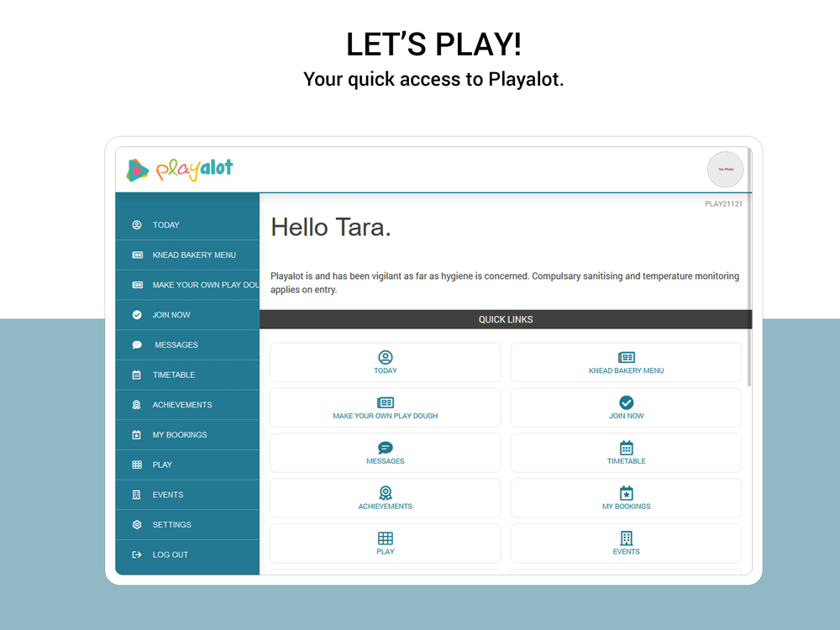Screen dimensions: 840x630
Task: Open the profile photo avatar
Action: click(725, 170)
